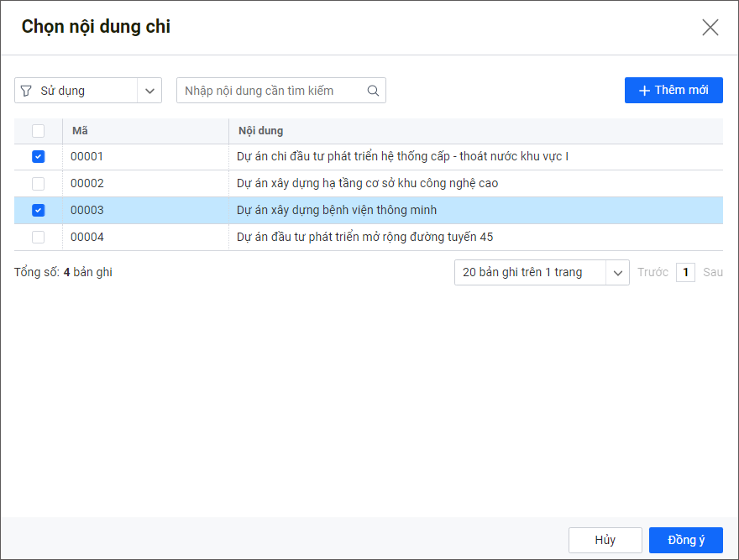739x560 pixels.
Task: Sort by the Mã column header
Action: tap(80, 131)
